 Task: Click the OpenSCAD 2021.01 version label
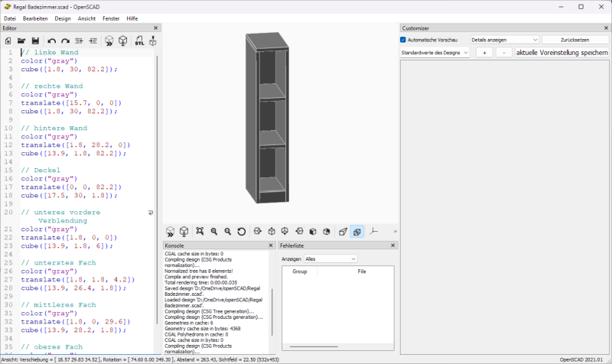[581, 359]
